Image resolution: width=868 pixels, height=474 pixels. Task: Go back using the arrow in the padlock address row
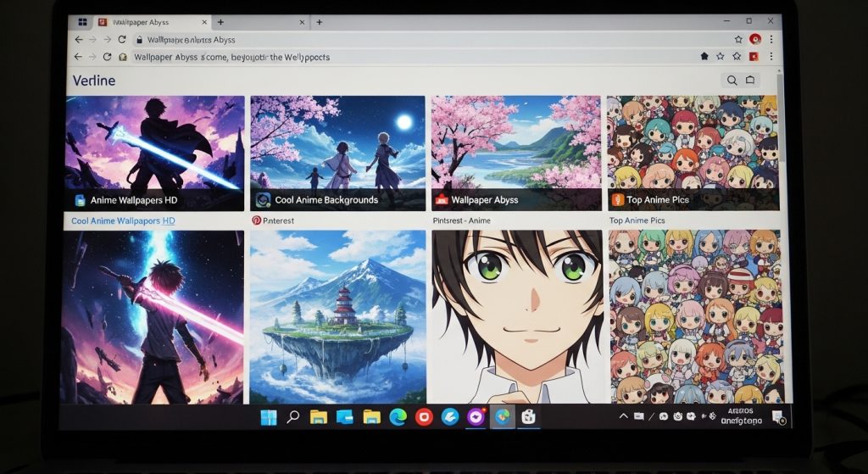[x=79, y=39]
